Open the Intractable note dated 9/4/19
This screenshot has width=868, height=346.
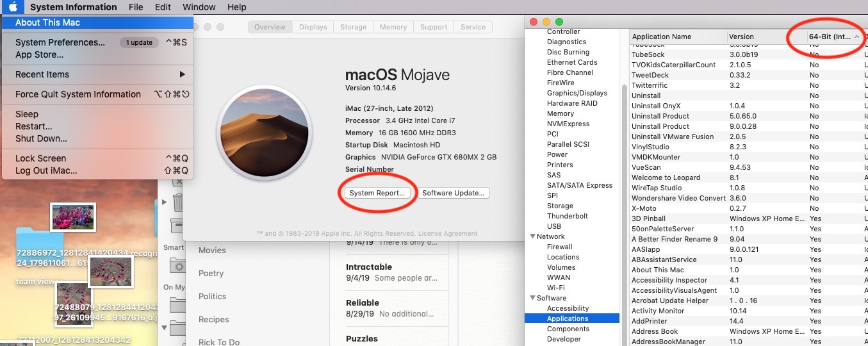[x=389, y=272]
